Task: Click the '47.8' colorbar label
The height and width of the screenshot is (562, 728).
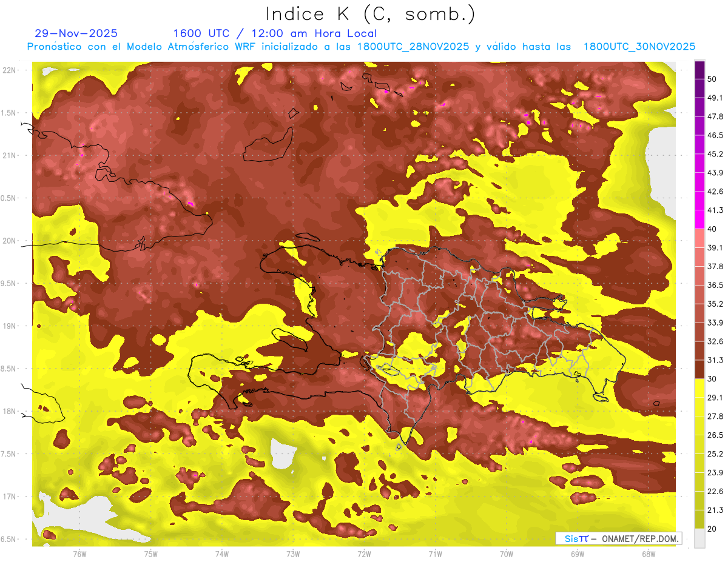Action: coord(715,116)
